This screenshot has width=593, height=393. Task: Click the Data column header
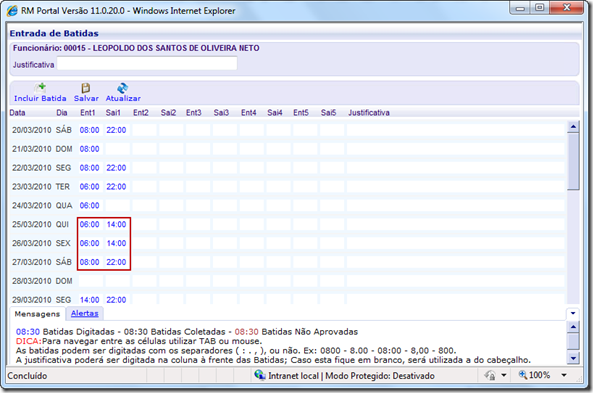click(17, 113)
